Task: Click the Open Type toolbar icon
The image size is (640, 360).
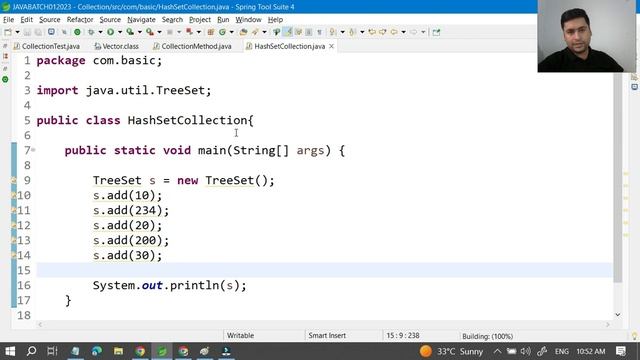Action: coord(243,32)
